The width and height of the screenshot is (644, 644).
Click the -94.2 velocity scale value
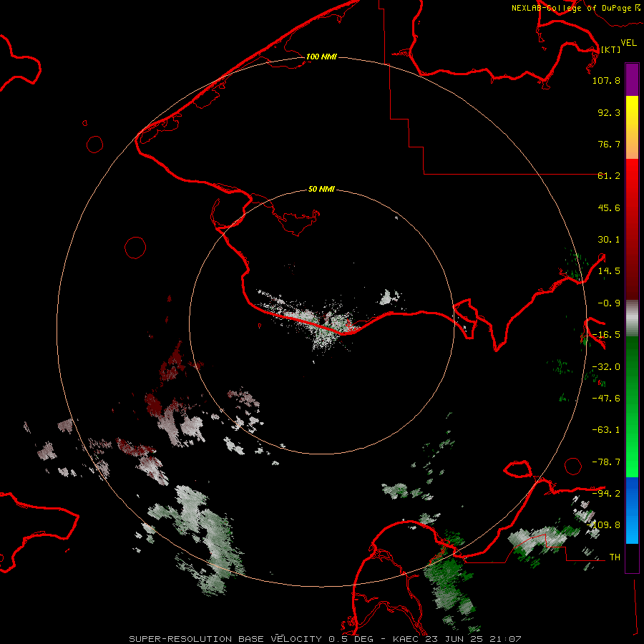point(606,493)
